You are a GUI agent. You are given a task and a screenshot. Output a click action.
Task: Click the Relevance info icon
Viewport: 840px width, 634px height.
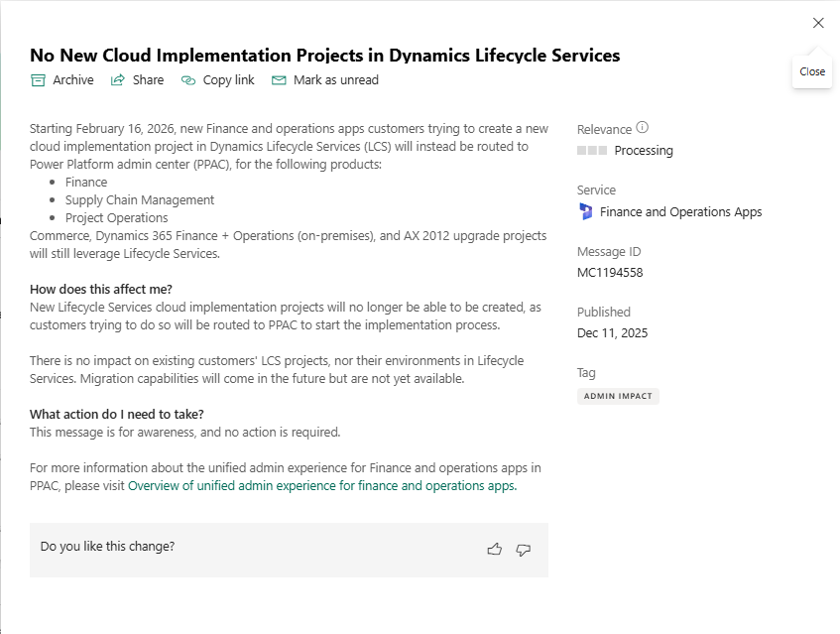coord(642,128)
